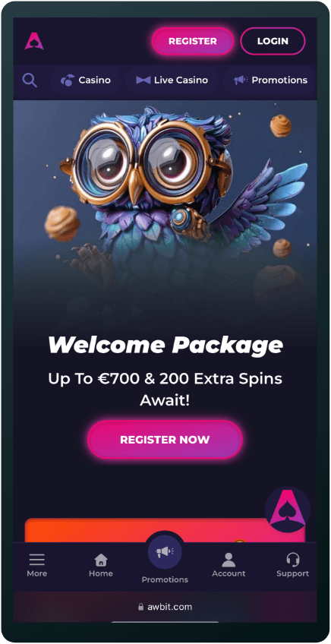Viewport: 331px width, 644px height.
Task: Select the Casino category tab
Action: 86,80
